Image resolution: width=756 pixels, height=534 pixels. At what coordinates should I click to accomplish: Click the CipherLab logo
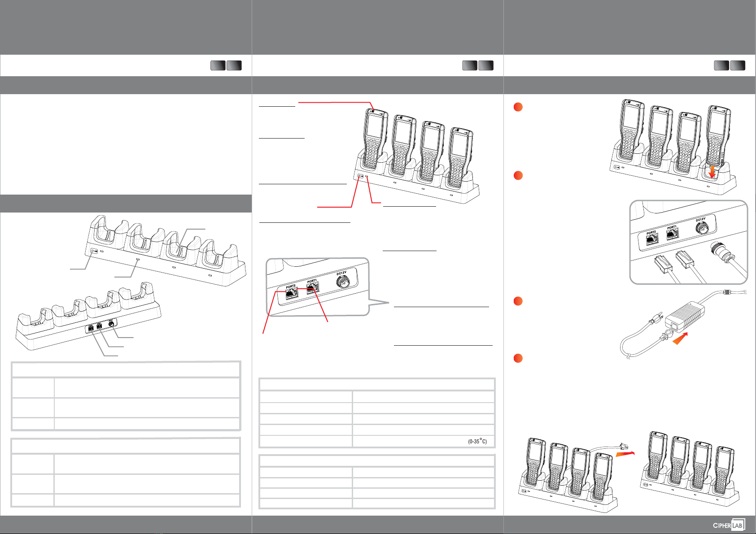point(729,525)
